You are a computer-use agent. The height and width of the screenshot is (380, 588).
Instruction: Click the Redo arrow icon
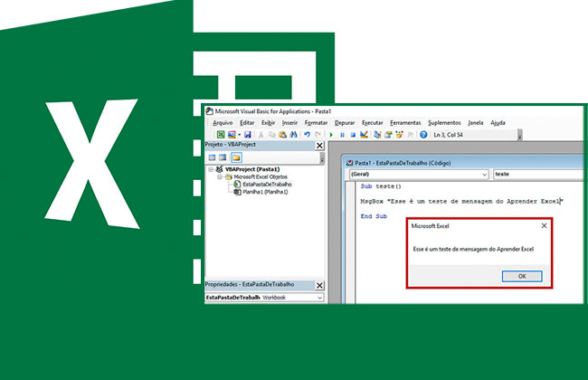[318, 134]
